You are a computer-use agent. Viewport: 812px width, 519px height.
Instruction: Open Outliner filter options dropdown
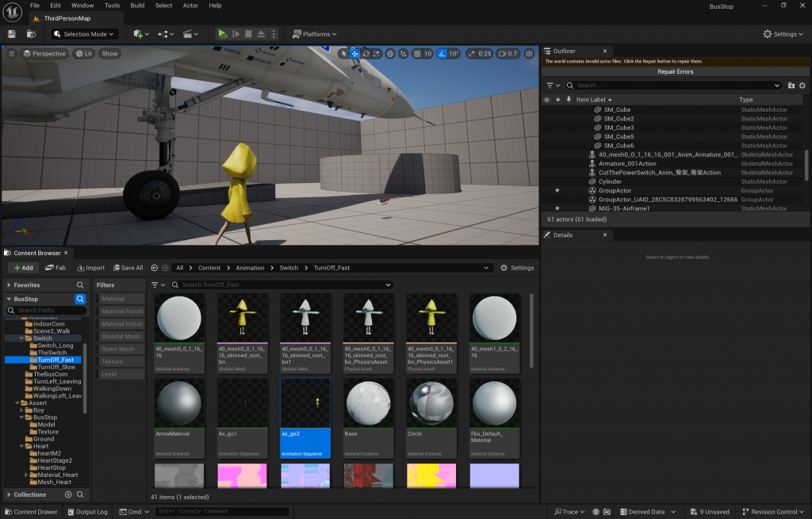pos(553,86)
